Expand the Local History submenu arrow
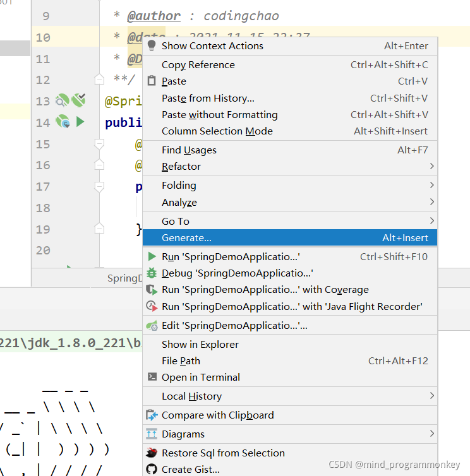The height and width of the screenshot is (476, 470). click(431, 396)
